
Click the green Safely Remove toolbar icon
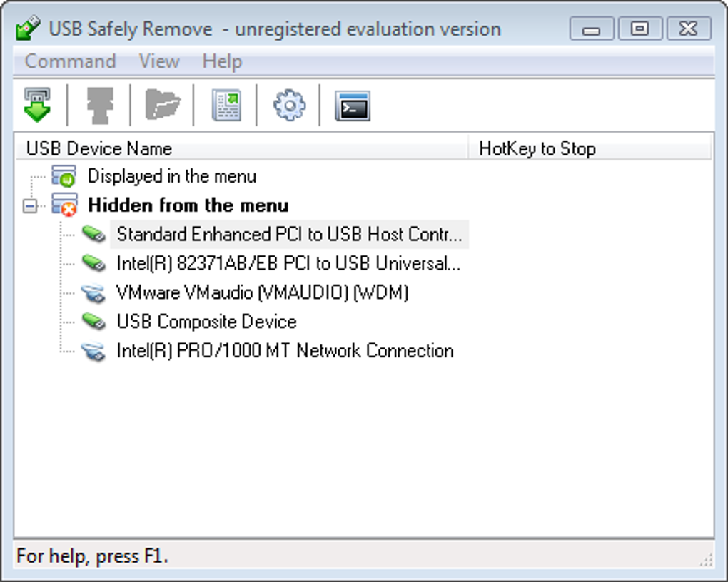click(37, 106)
